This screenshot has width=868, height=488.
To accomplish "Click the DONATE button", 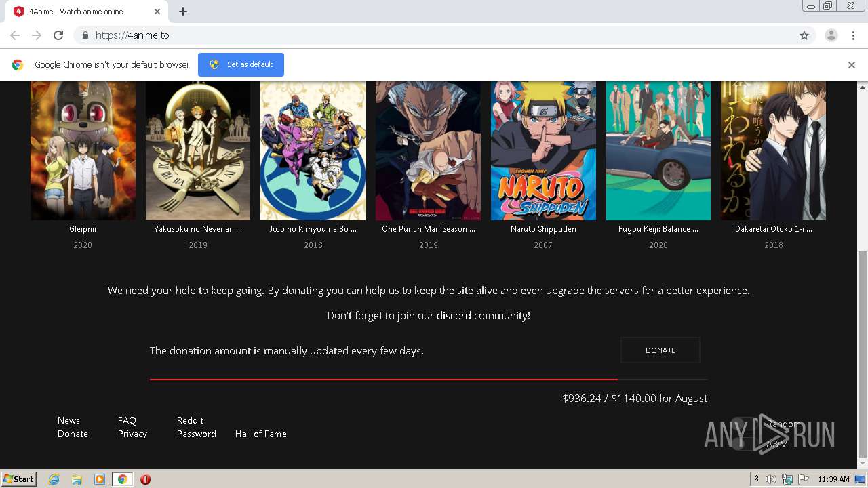I will pos(660,350).
